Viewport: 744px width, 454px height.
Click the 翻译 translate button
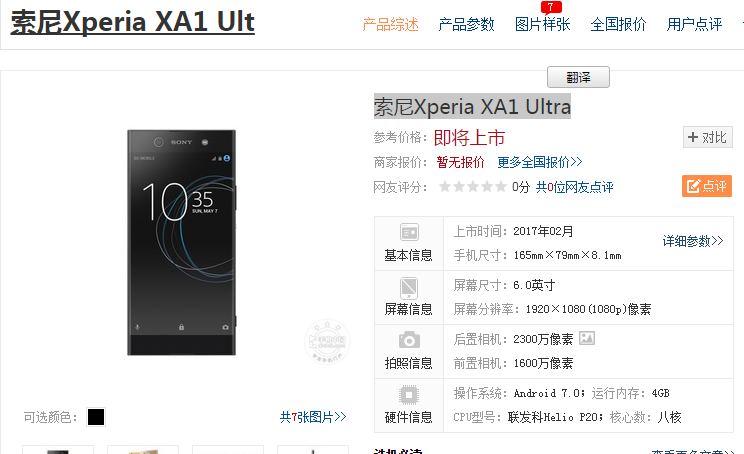coord(578,77)
